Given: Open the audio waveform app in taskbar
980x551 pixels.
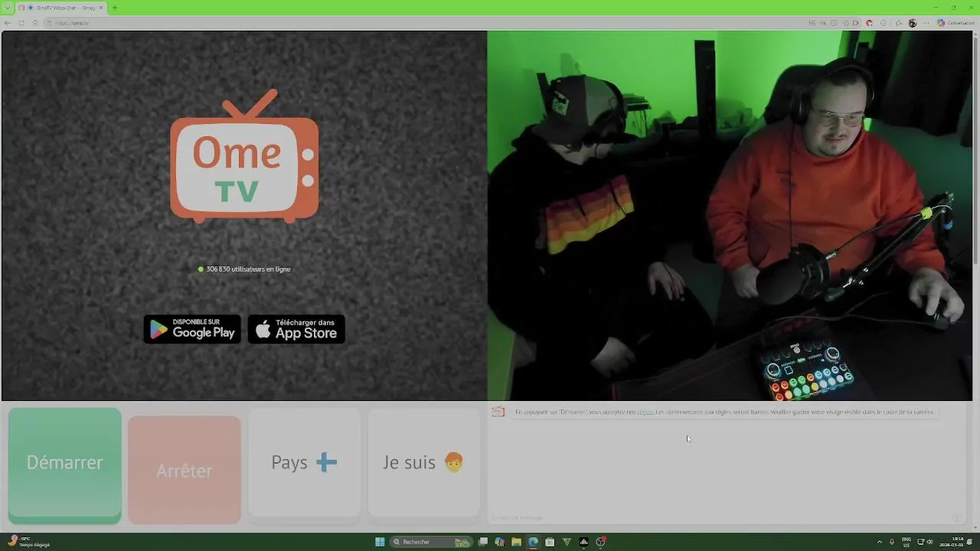Looking at the screenshot, I should (x=583, y=542).
